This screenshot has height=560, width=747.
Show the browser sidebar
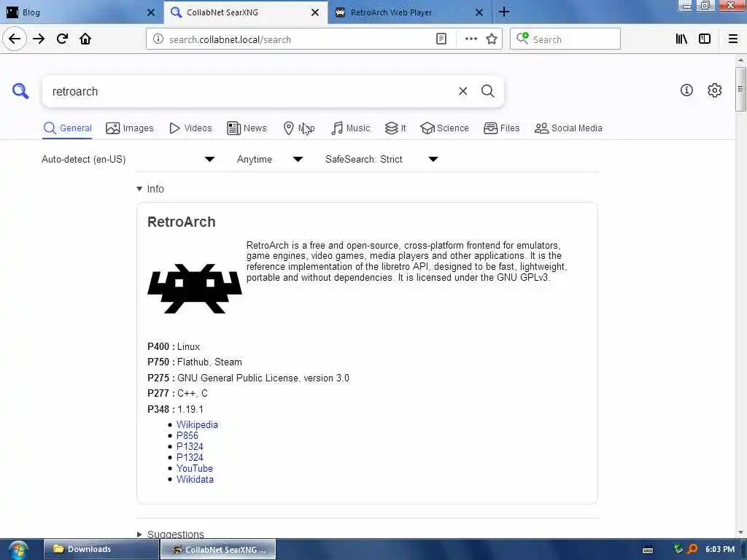[705, 39]
